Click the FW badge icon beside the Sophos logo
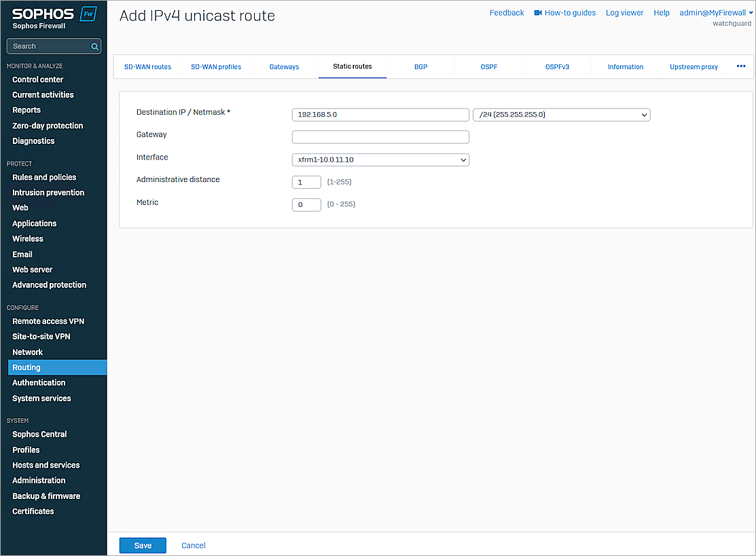 88,13
